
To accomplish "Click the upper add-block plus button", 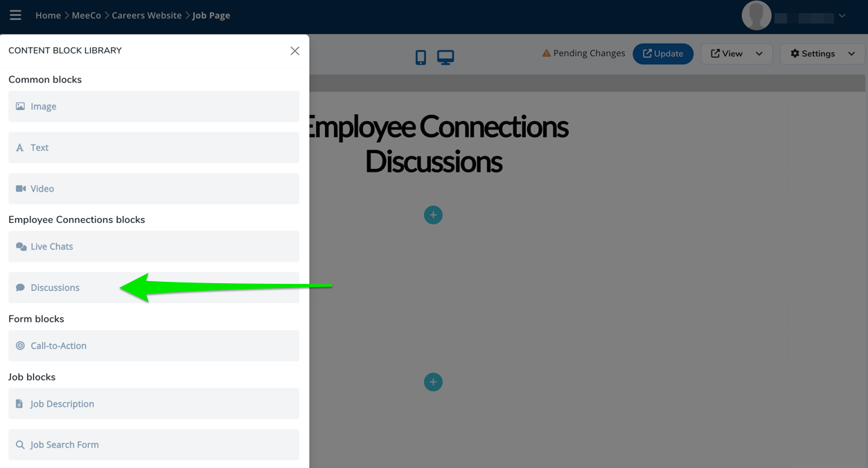I will [x=433, y=215].
